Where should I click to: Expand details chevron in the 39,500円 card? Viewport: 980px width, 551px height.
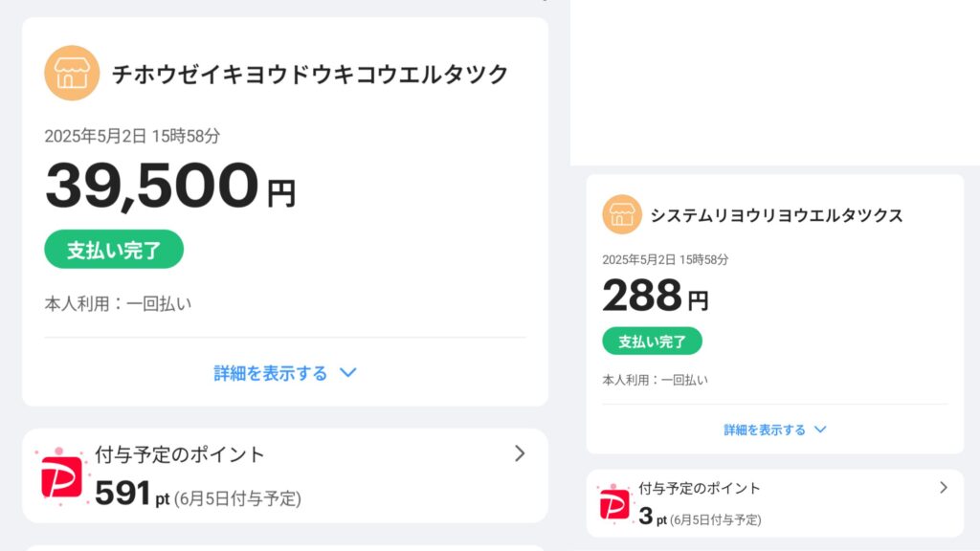pyautogui.click(x=348, y=373)
